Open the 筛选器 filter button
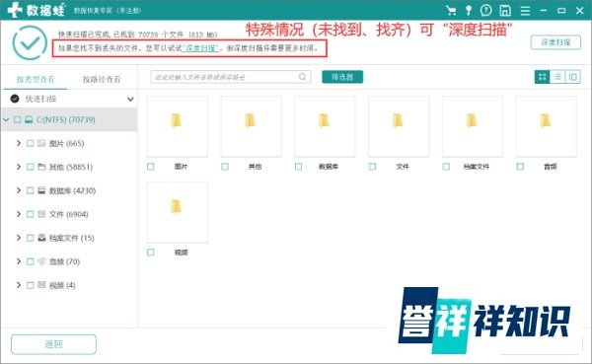The height and width of the screenshot is (364, 592). 342,77
